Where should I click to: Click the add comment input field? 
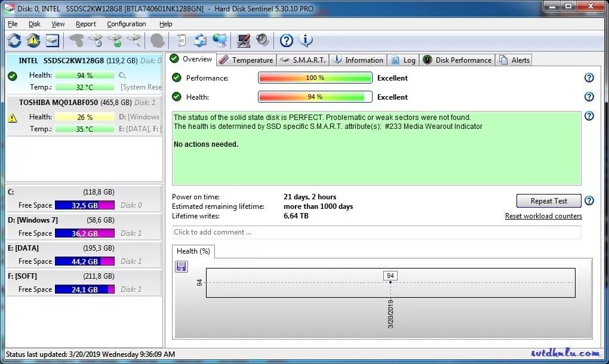point(376,232)
